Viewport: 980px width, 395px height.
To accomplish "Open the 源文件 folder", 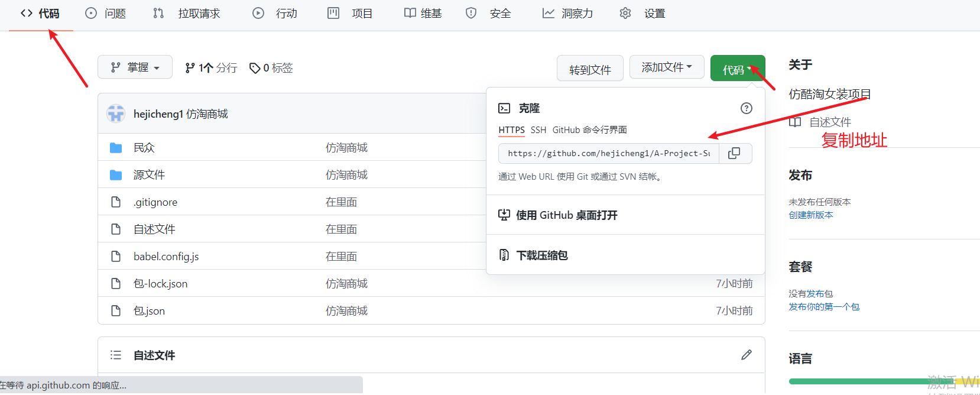I will [149, 174].
